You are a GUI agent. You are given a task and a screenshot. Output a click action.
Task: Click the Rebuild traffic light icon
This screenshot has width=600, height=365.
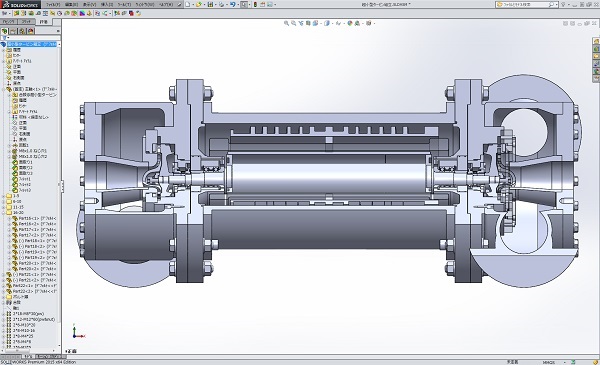pos(255,5)
